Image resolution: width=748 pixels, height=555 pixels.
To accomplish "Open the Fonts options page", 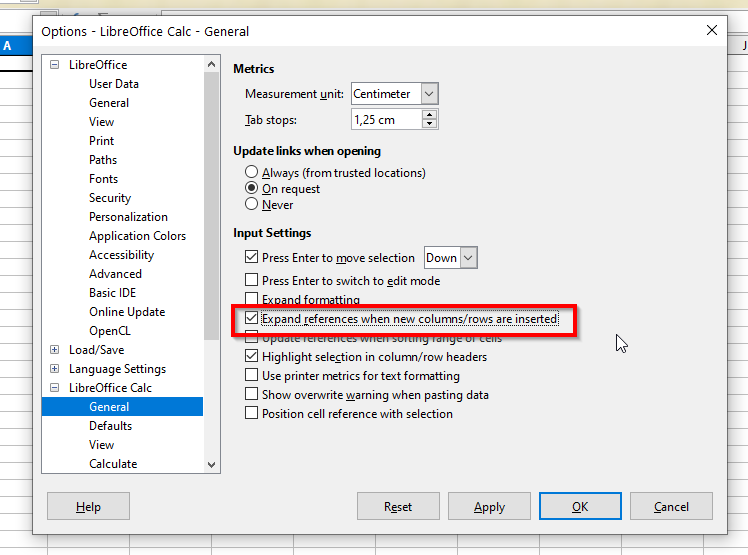I will [103, 179].
